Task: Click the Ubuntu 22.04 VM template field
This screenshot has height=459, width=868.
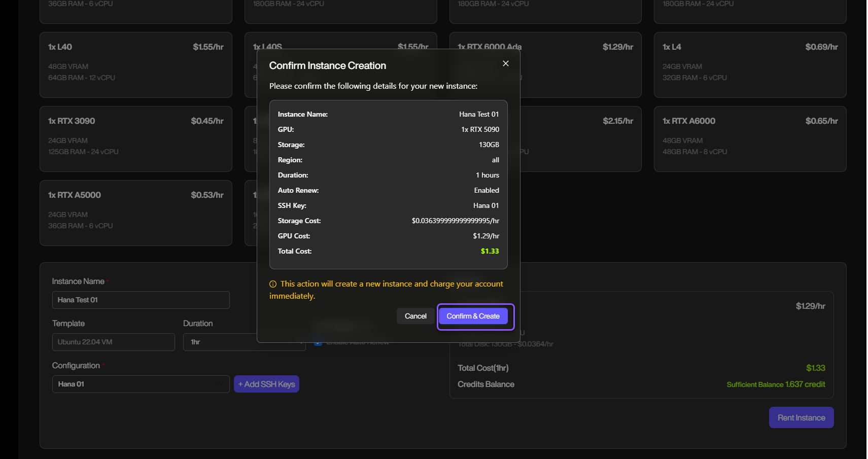Action: 113,342
